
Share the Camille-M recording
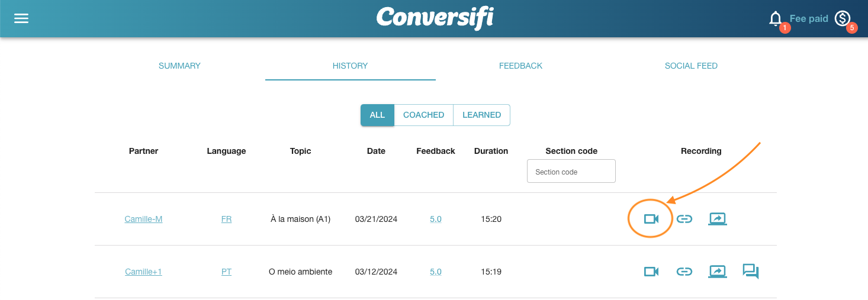718,219
